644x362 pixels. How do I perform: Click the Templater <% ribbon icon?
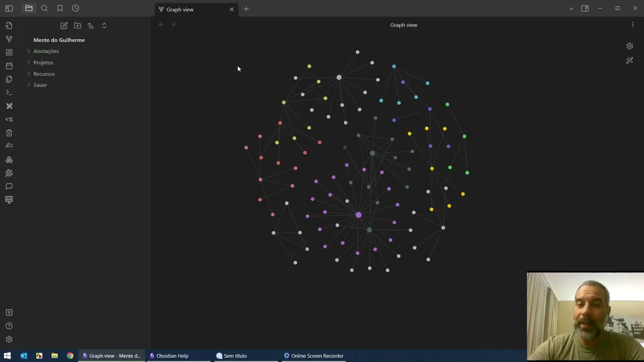coord(9,119)
